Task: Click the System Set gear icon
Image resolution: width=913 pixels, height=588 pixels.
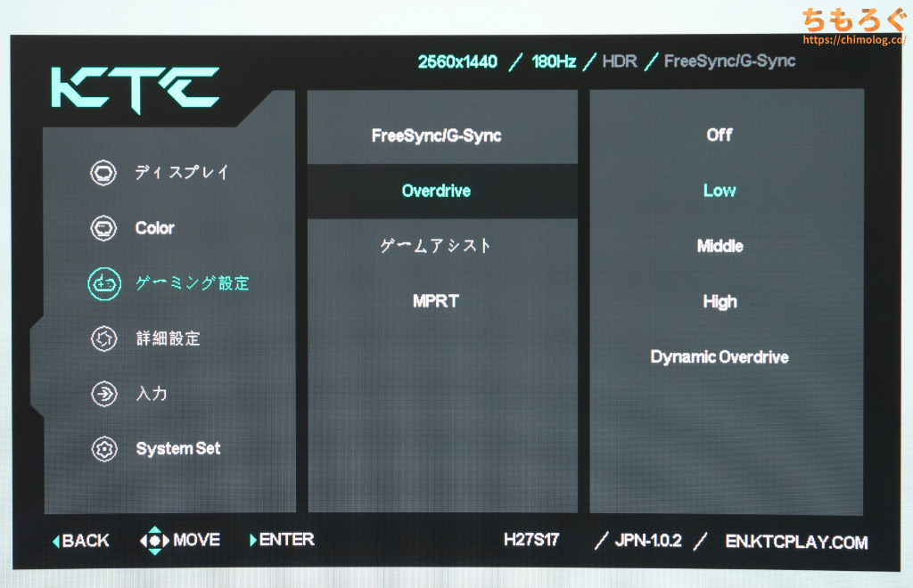Action: [x=103, y=449]
